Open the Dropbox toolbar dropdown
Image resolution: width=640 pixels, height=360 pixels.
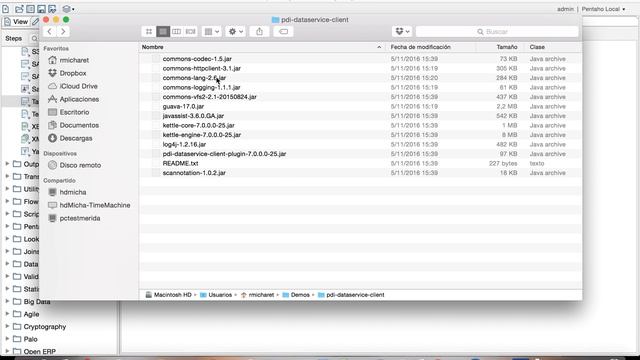(402, 31)
